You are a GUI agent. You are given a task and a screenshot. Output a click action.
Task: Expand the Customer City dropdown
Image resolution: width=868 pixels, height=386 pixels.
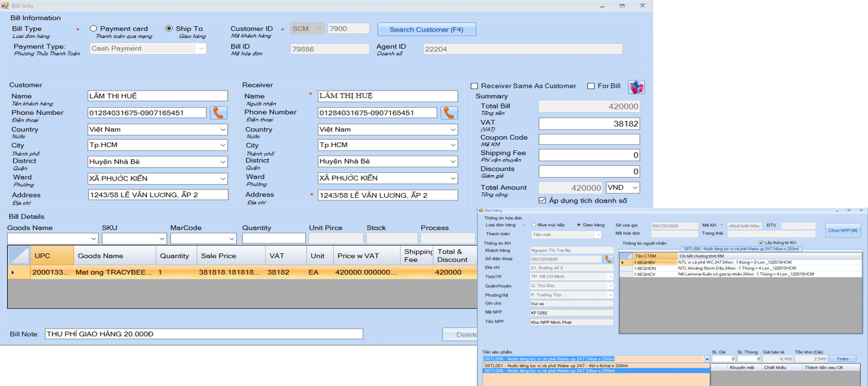click(x=222, y=145)
